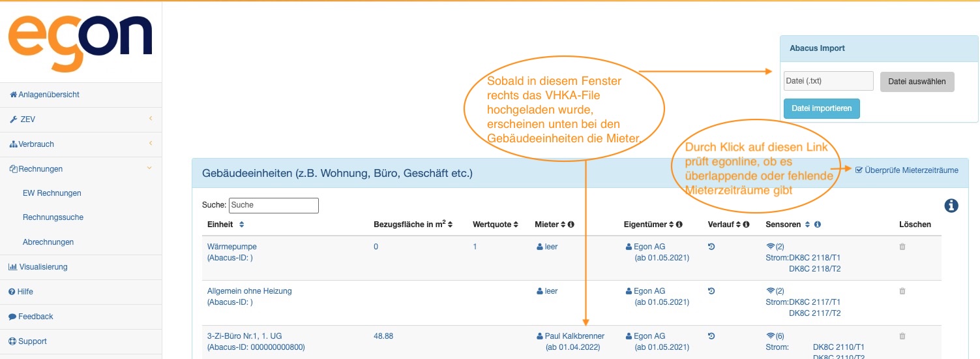The height and width of the screenshot is (359, 980).
Task: Focus the Suche search field
Action: click(x=273, y=206)
